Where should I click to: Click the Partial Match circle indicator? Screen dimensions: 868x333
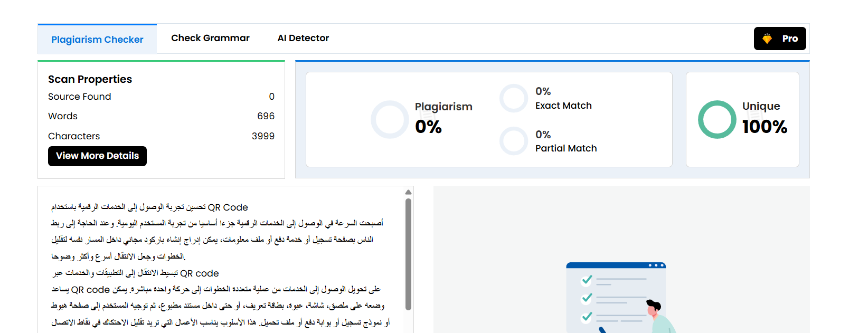pyautogui.click(x=514, y=141)
